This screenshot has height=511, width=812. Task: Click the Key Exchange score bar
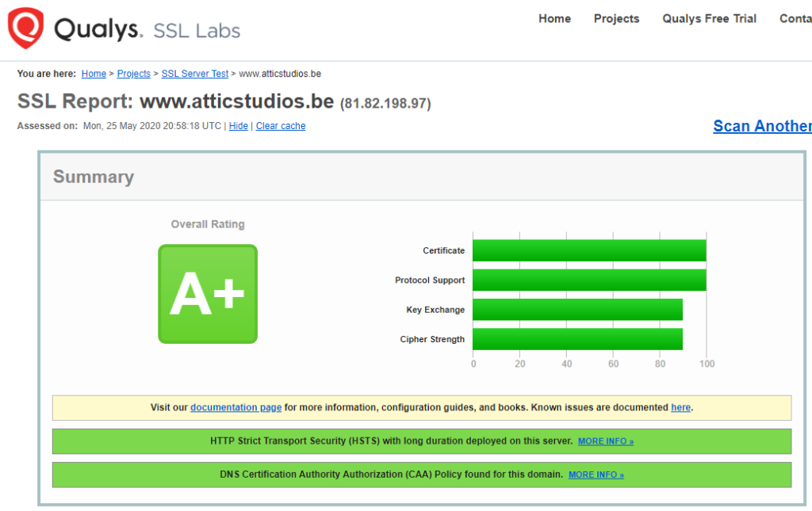577,309
